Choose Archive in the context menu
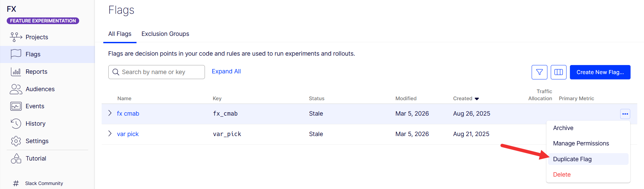This screenshot has width=644, height=189. [563, 128]
